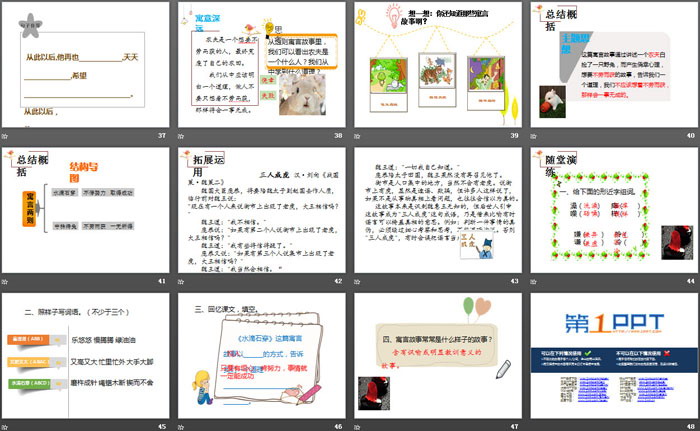Select slide 46 with the notebook paper graphic

point(262,356)
